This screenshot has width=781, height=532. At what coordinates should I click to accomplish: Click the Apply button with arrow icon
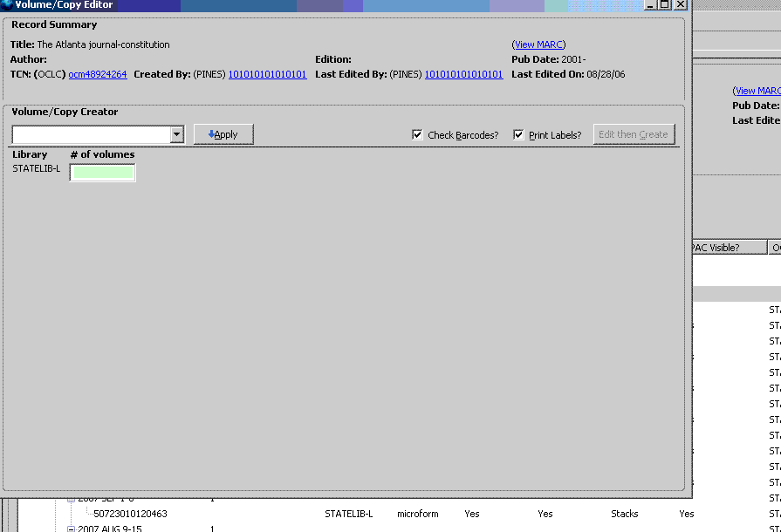tap(223, 134)
